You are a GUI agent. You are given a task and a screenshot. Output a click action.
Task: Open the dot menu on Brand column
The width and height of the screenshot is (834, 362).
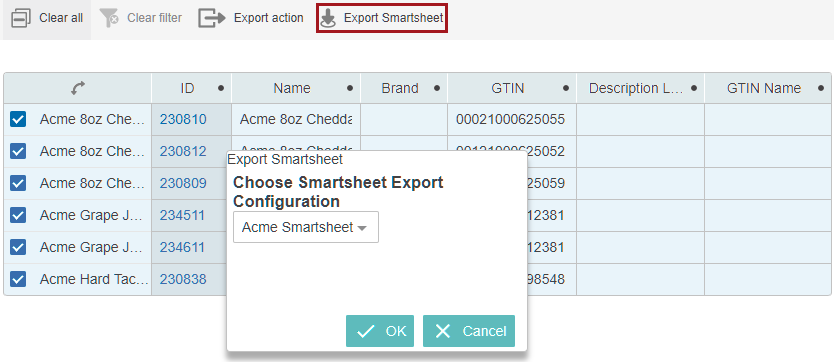point(437,88)
